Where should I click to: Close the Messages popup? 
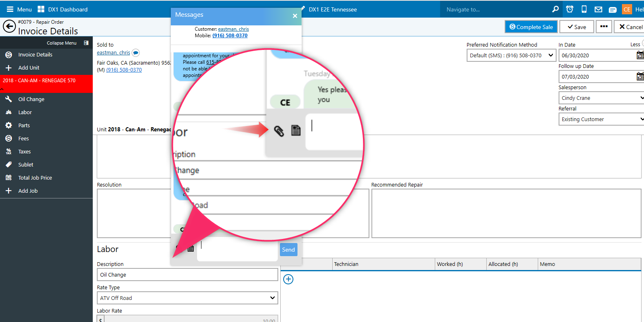pyautogui.click(x=295, y=16)
